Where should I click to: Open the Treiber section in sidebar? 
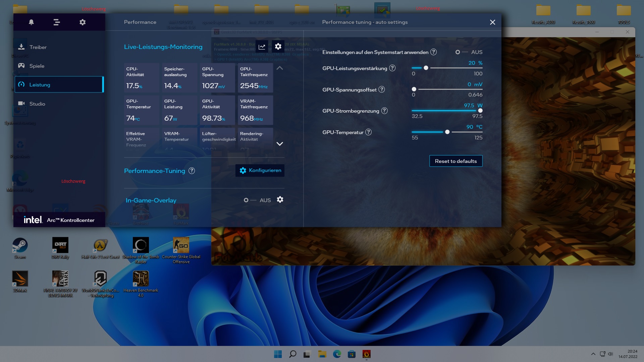38,47
